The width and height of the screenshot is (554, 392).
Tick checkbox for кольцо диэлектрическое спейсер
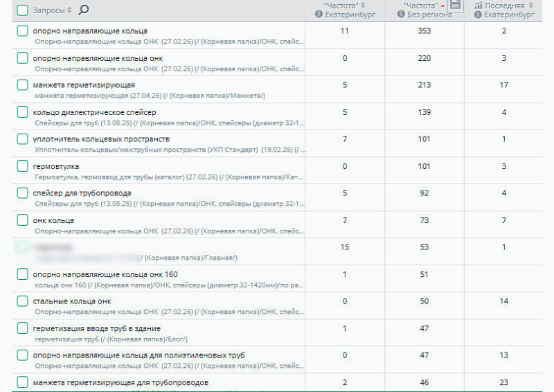click(x=23, y=112)
